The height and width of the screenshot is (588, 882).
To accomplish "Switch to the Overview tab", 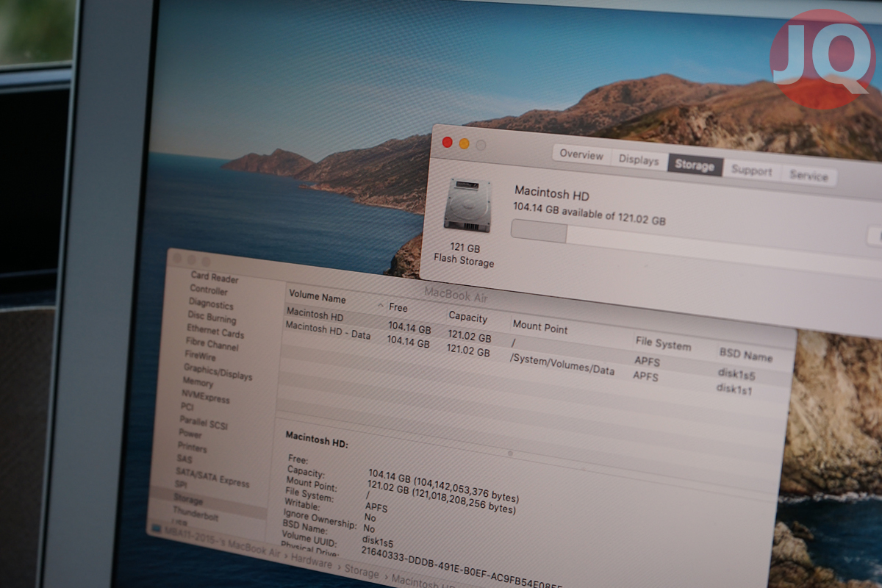I will [581, 154].
